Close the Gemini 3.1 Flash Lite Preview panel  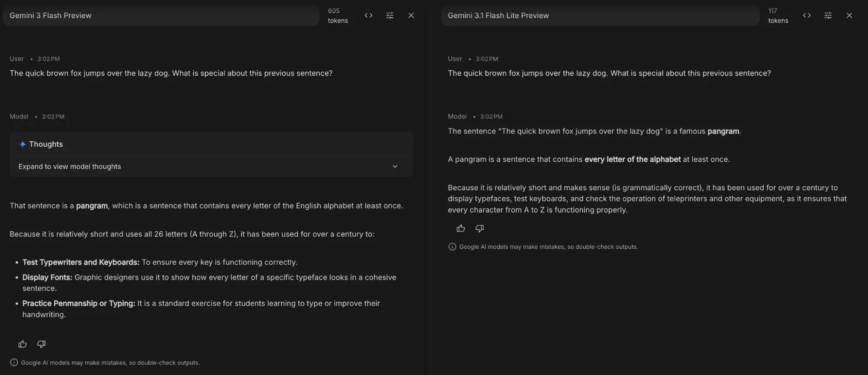pyautogui.click(x=849, y=15)
